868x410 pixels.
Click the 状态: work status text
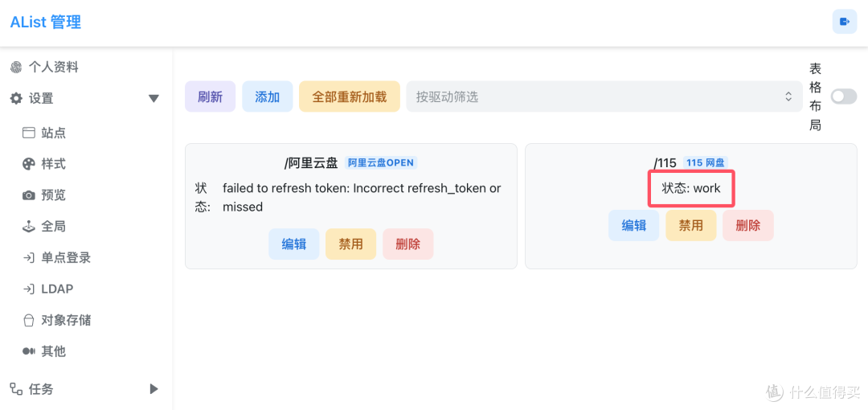691,188
